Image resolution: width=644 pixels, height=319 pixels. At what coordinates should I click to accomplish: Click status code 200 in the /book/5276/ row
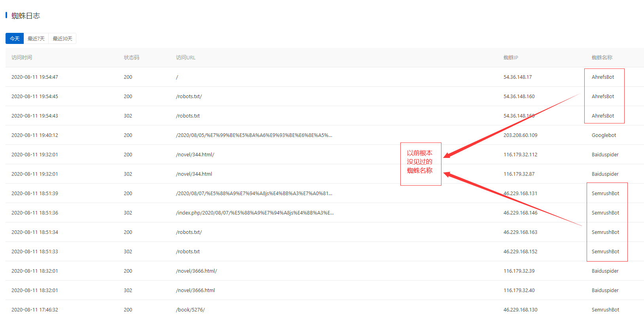(x=128, y=310)
